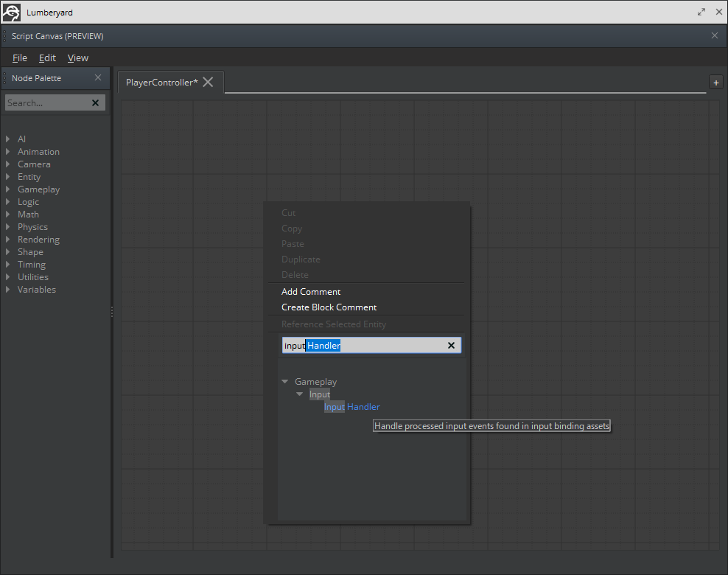Select Variables label in Node Palette
The image size is (728, 575).
(37, 290)
